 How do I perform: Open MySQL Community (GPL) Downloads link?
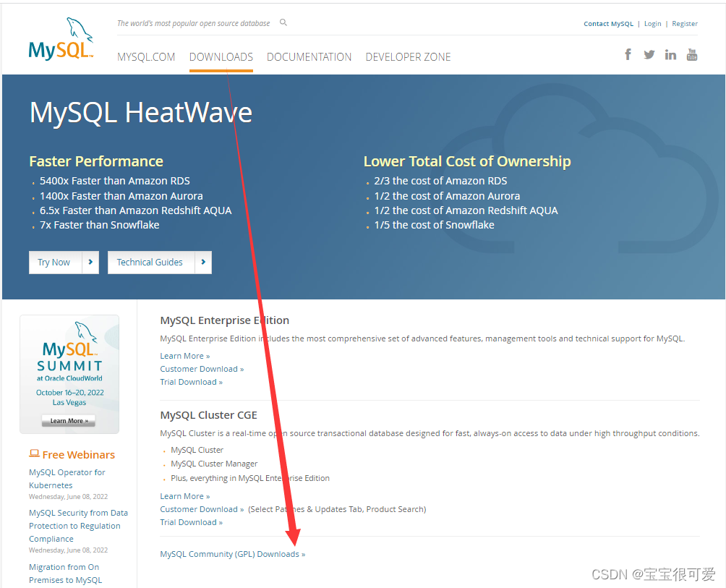(232, 554)
